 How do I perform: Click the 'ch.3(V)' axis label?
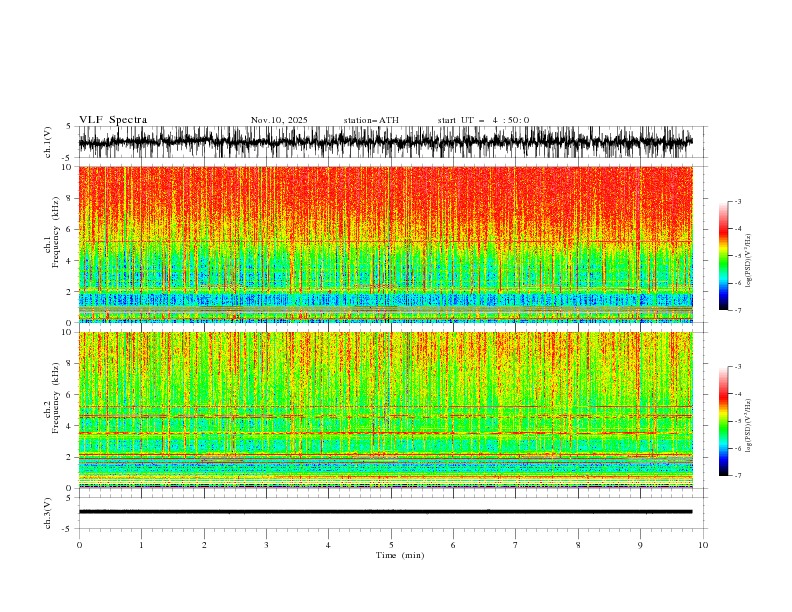(x=48, y=513)
